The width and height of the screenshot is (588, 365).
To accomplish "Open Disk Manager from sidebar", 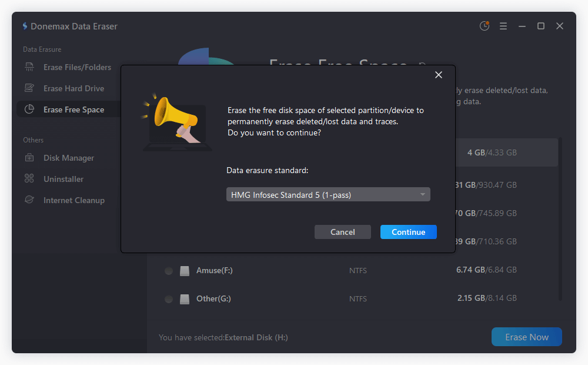I will [68, 158].
